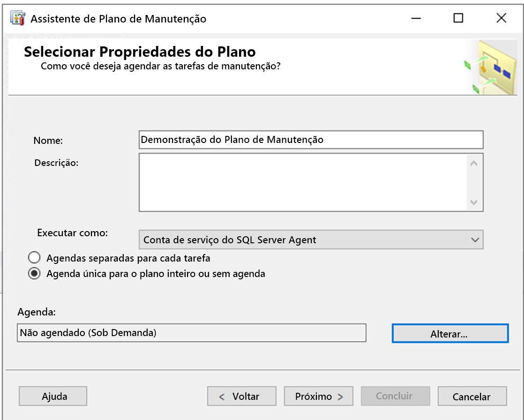Click the Não agendado (Sob Demanda) field

(x=192, y=333)
